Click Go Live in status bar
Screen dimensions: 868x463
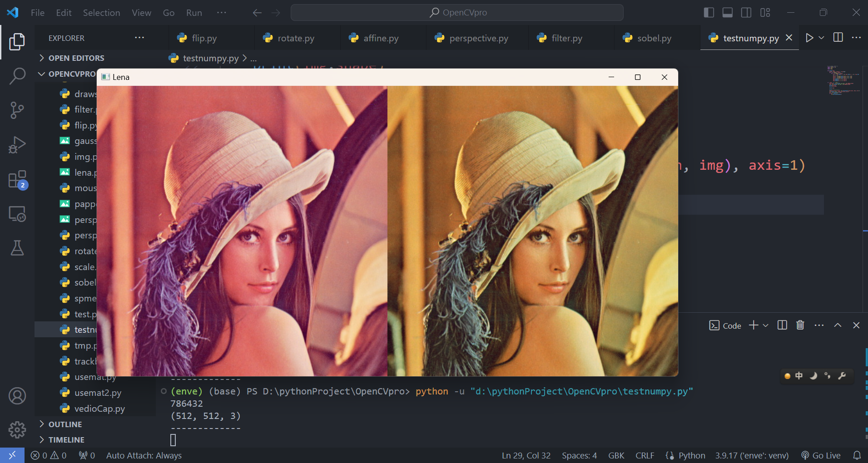[821, 455]
